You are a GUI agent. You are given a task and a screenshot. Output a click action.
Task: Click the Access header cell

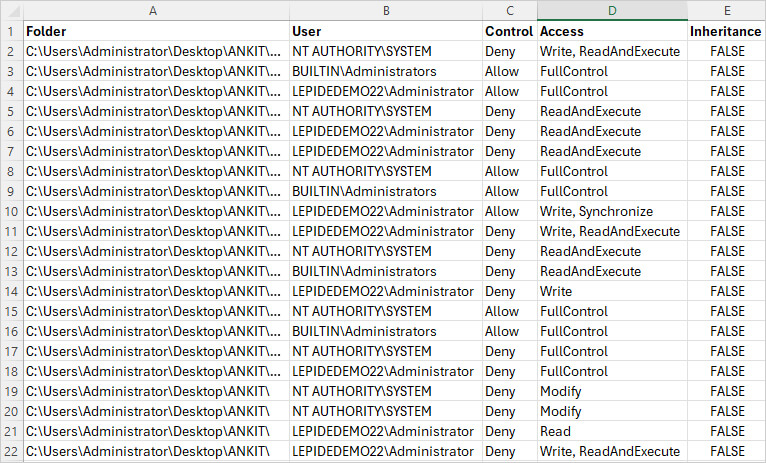[612, 31]
